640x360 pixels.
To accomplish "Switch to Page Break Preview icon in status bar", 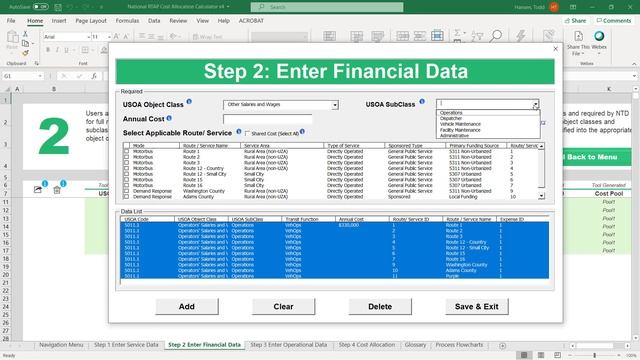I will pyautogui.click(x=557, y=355).
